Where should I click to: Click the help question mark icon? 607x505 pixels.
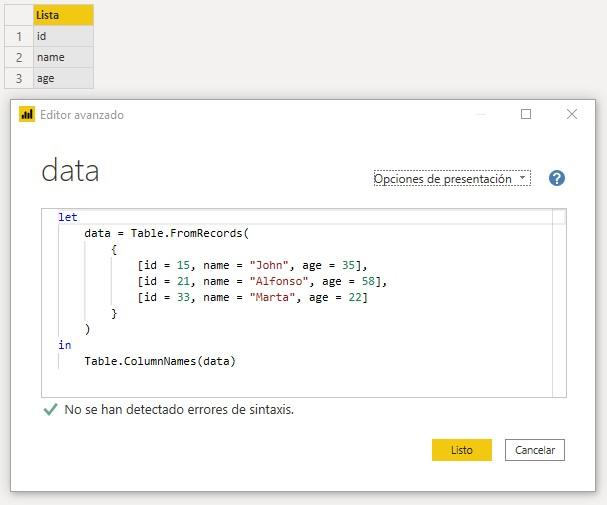[x=557, y=178]
